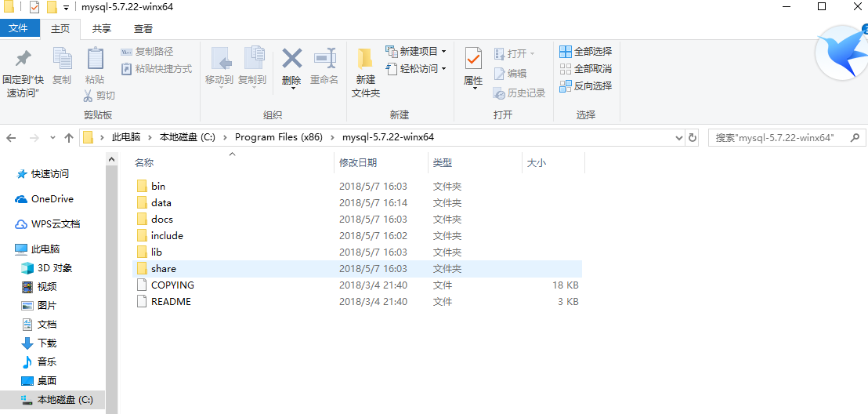Select the COPYING file

tap(357, 285)
